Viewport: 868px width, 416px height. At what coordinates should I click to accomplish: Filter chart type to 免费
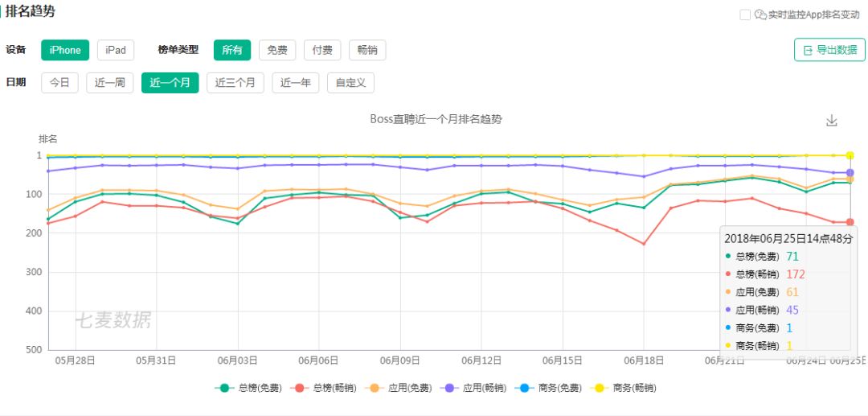277,50
